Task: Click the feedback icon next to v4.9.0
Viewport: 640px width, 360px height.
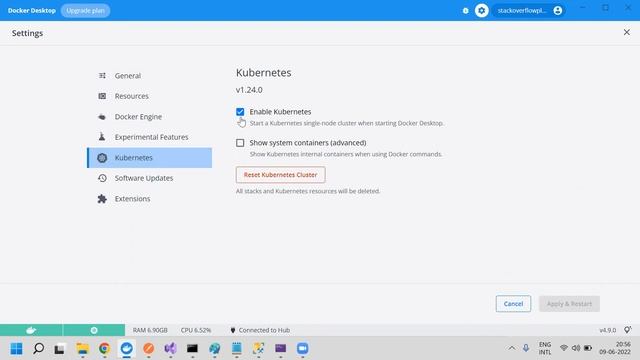Action: pos(628,330)
